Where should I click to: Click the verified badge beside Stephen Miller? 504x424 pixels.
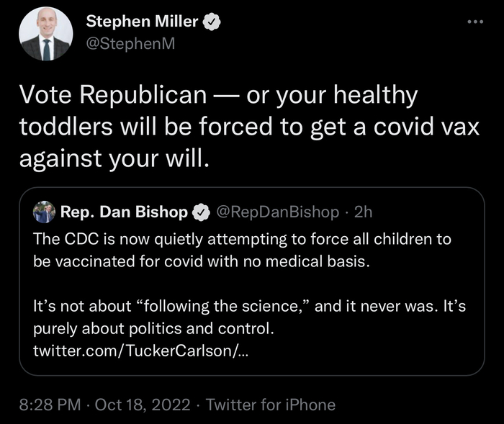(210, 22)
